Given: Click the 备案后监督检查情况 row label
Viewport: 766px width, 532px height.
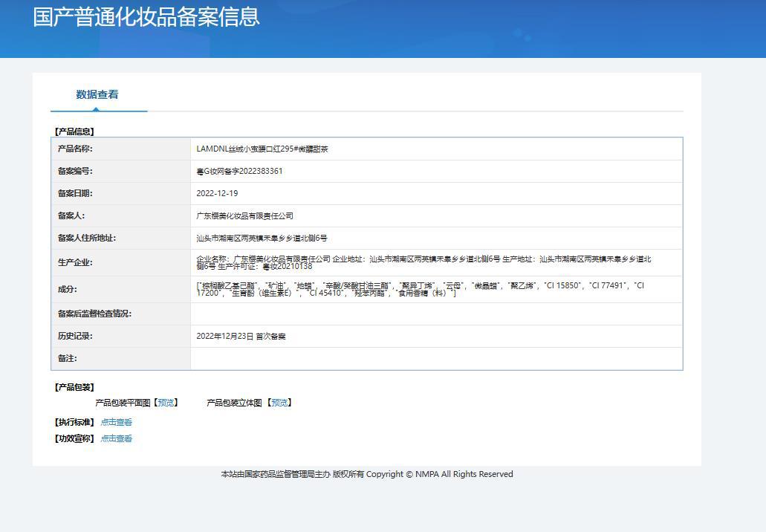Looking at the screenshot, I should (x=95, y=314).
